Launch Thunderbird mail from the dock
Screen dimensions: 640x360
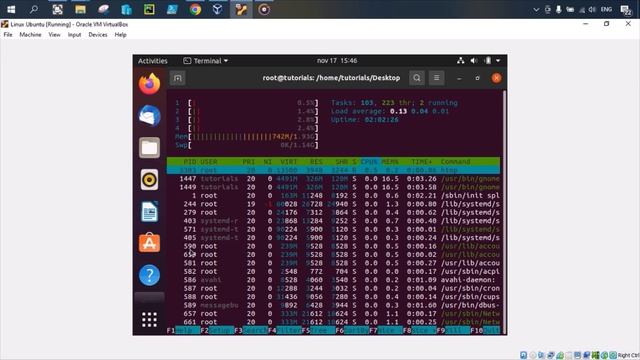(x=149, y=116)
